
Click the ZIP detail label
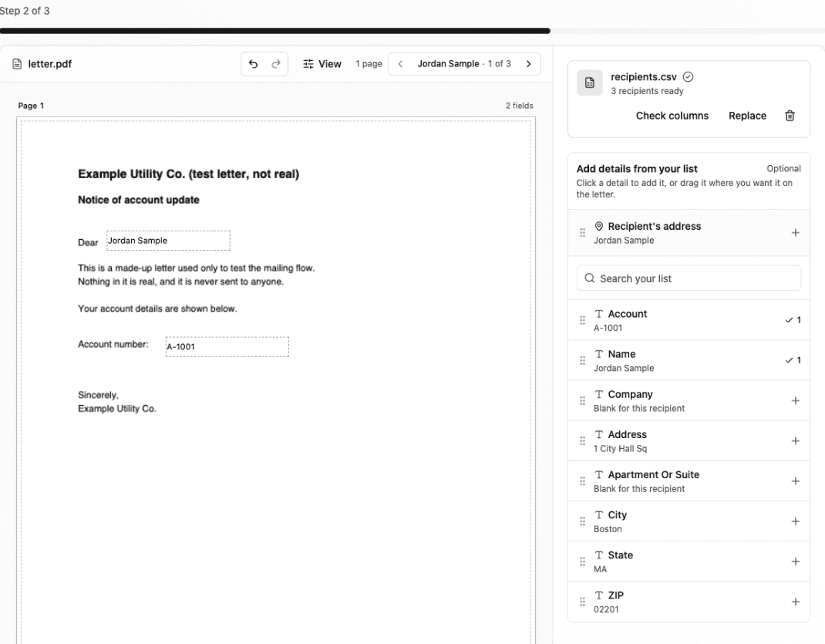615,595
